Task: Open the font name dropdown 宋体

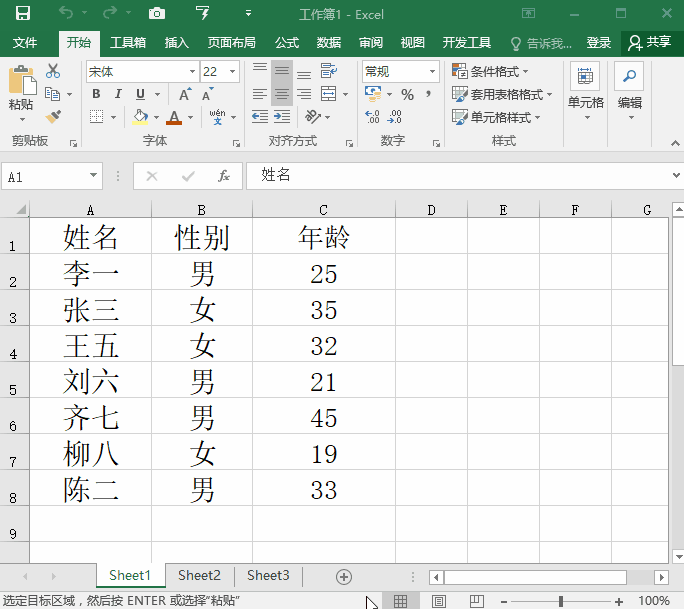Action: pos(191,72)
